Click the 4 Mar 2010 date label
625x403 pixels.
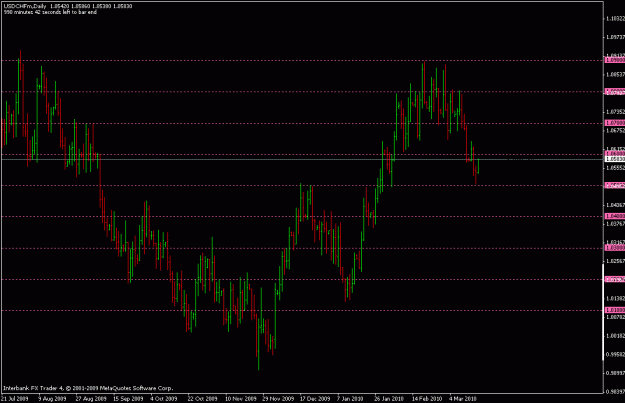click(462, 398)
